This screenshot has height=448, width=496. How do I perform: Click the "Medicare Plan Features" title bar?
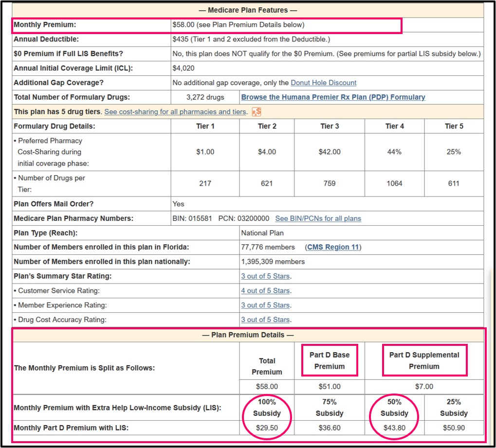(248, 9)
